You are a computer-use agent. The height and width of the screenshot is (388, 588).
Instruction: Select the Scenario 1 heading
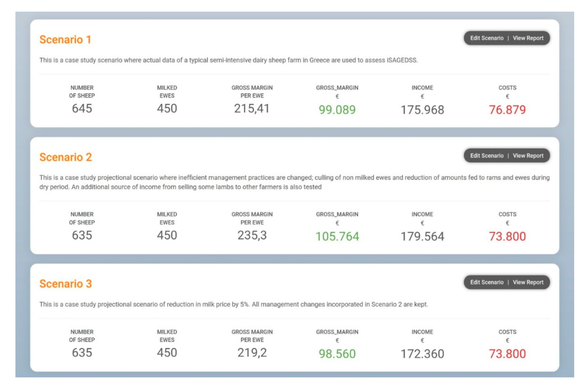(65, 40)
